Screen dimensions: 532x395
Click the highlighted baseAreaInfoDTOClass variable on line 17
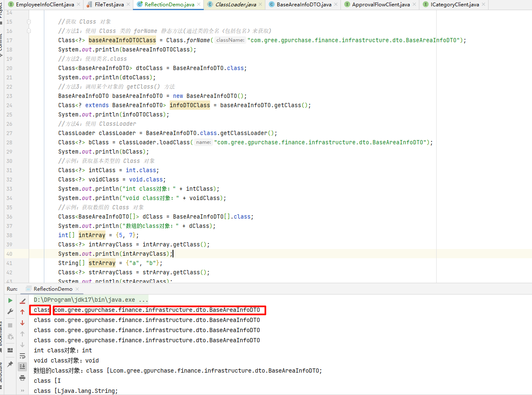coord(122,40)
